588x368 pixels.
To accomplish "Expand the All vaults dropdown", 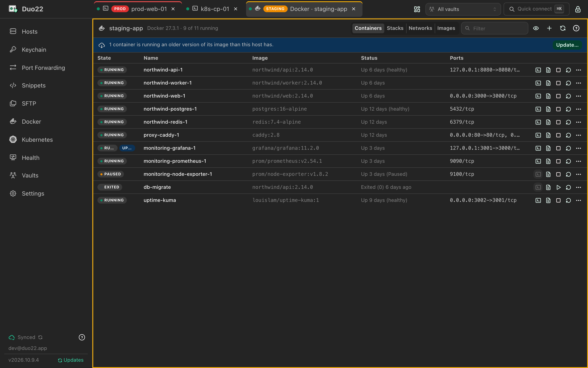I will 463,9.
